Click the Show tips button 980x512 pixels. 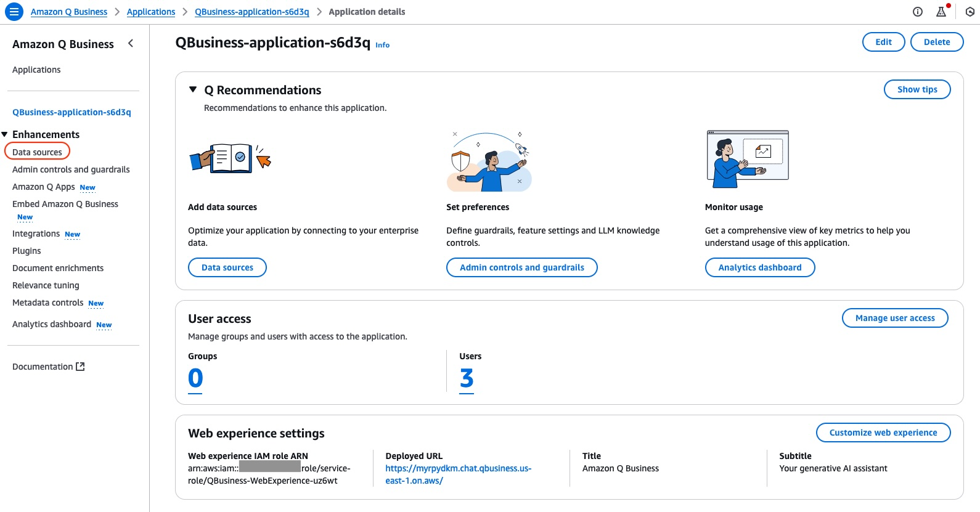point(917,89)
